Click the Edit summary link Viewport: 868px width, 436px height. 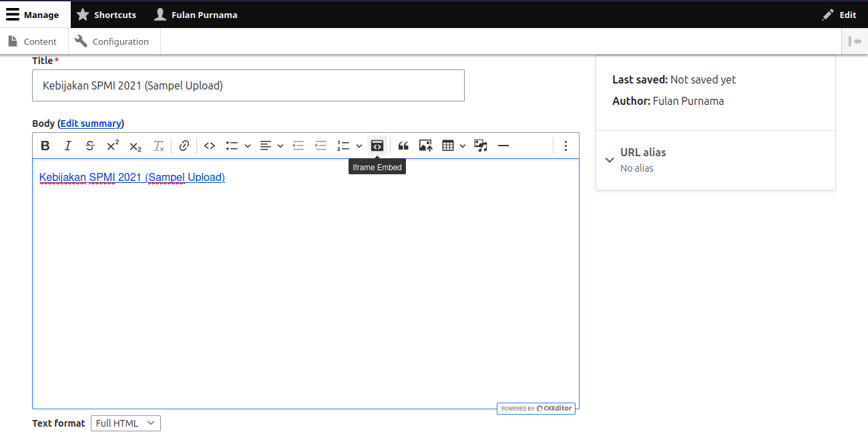point(91,124)
